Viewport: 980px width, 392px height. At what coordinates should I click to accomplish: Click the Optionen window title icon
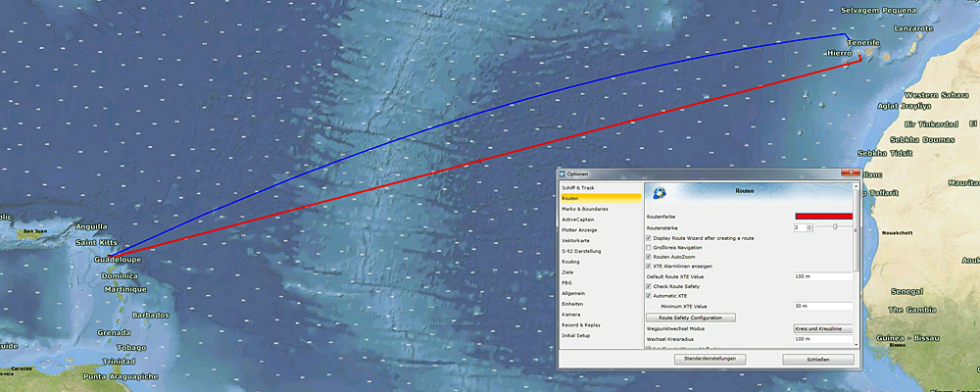click(562, 173)
